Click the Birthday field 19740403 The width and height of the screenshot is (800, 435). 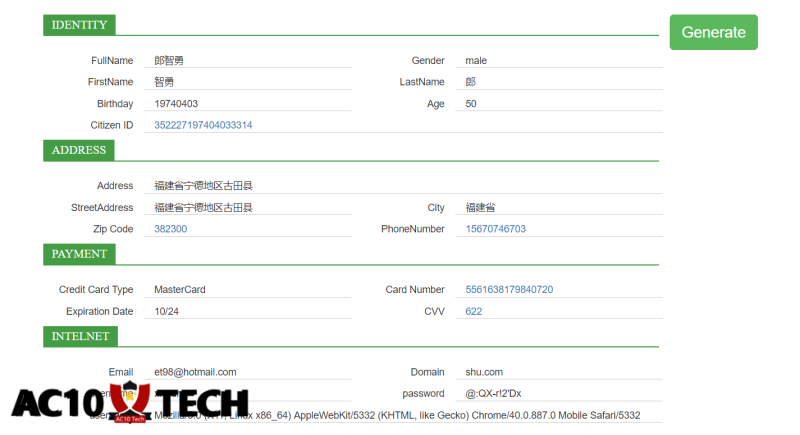250,104
